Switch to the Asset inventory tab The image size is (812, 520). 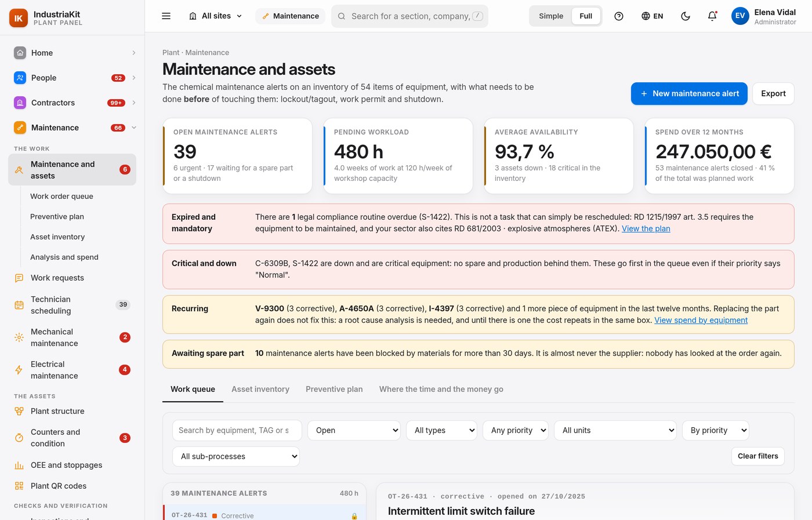pos(260,389)
